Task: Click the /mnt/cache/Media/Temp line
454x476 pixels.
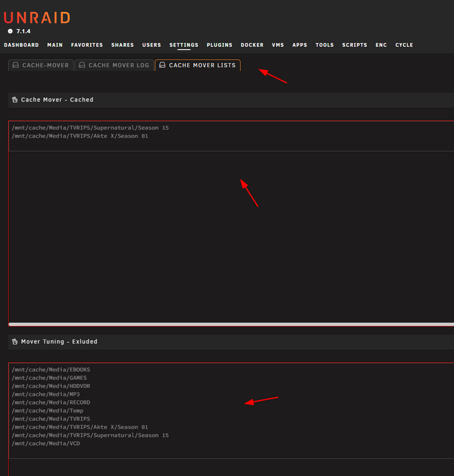Action: [48, 411]
